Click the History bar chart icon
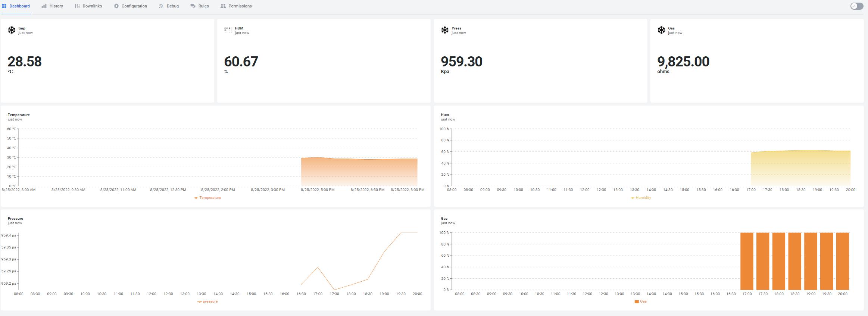Image resolution: width=868 pixels, height=316 pixels. 44,6
